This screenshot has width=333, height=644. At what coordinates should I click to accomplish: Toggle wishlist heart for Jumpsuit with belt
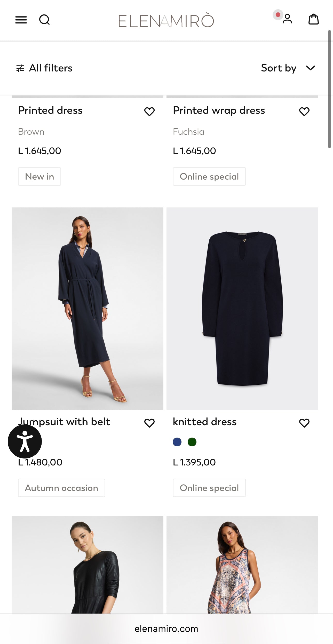coord(149,423)
